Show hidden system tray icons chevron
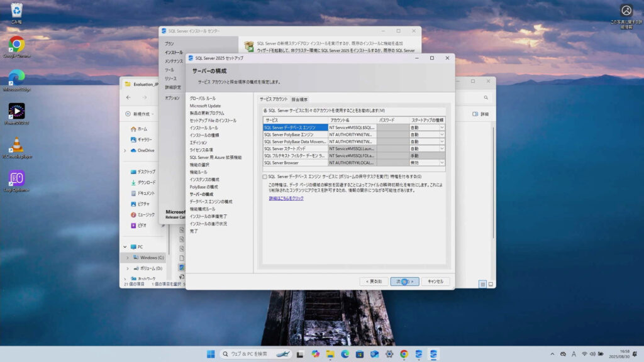644x362 pixels. coord(552,354)
